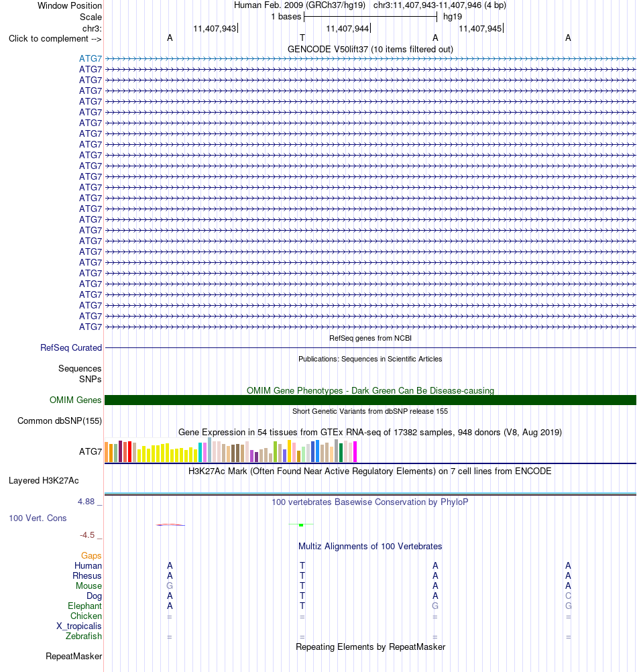
Task: Click the green PhyloP conservation bar
Action: pyautogui.click(x=301, y=524)
